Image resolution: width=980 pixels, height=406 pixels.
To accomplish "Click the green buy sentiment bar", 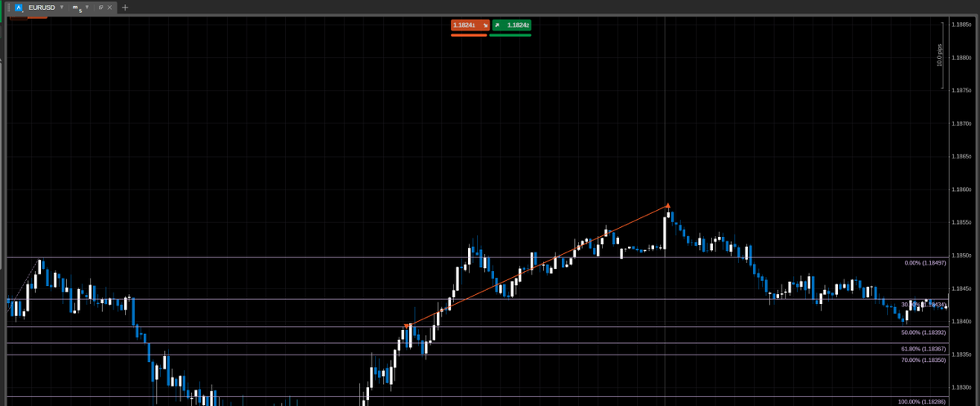I will 510,36.
